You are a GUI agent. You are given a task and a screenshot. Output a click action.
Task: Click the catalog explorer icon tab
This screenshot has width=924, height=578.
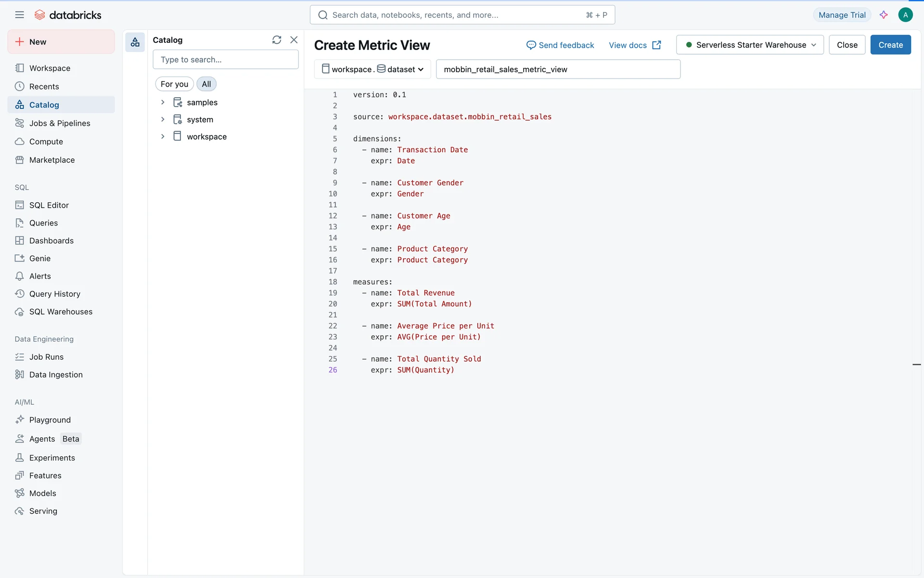click(x=135, y=42)
